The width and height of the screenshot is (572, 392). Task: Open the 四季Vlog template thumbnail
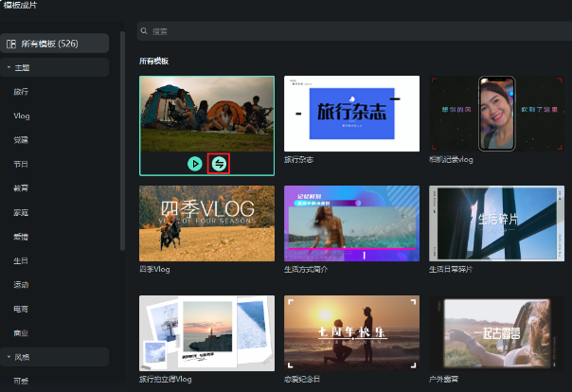click(x=206, y=223)
